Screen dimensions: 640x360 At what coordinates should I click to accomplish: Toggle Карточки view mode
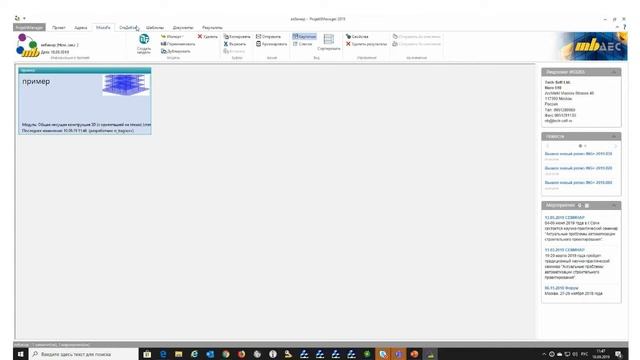[304, 37]
